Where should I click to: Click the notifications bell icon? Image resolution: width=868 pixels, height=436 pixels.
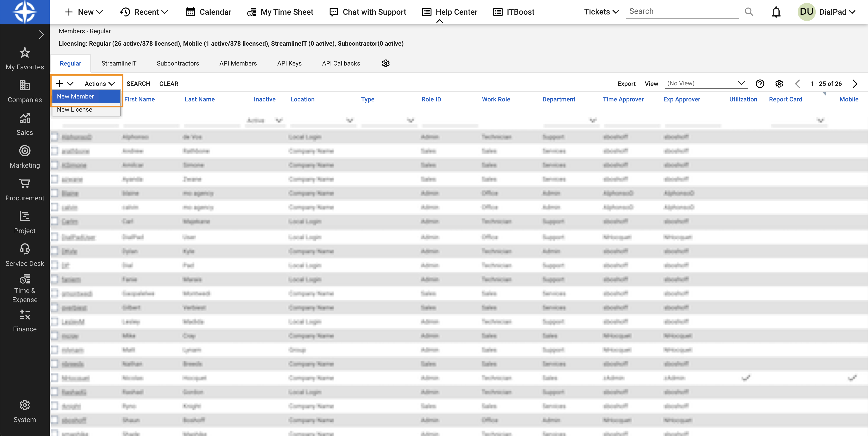[x=776, y=12]
